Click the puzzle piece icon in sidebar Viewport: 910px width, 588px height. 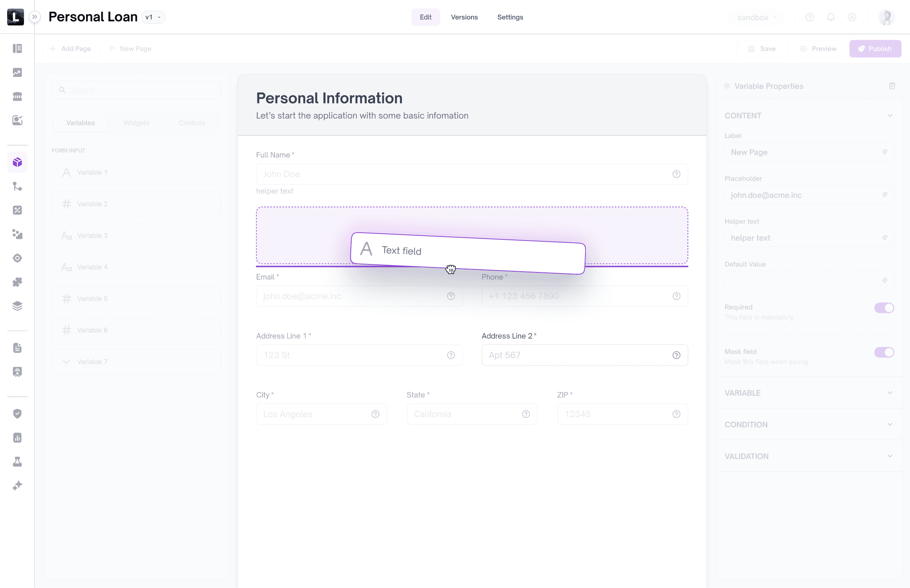coord(17,282)
